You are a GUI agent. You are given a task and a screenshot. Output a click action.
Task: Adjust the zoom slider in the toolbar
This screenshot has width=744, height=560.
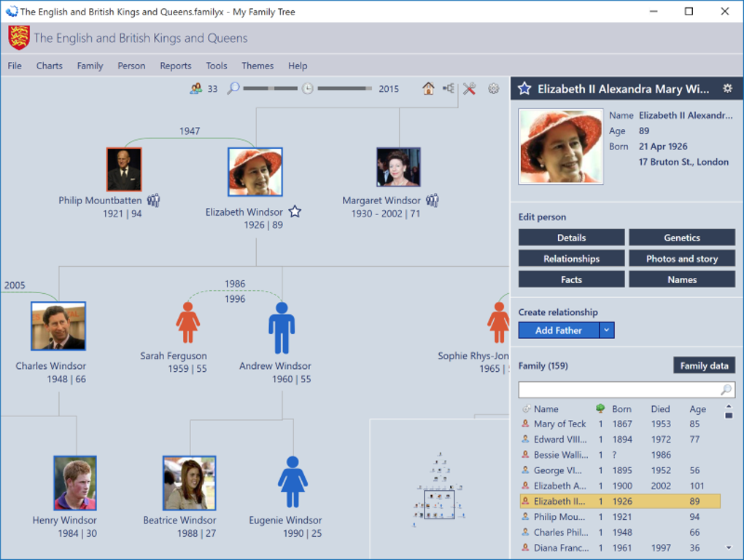(x=270, y=89)
